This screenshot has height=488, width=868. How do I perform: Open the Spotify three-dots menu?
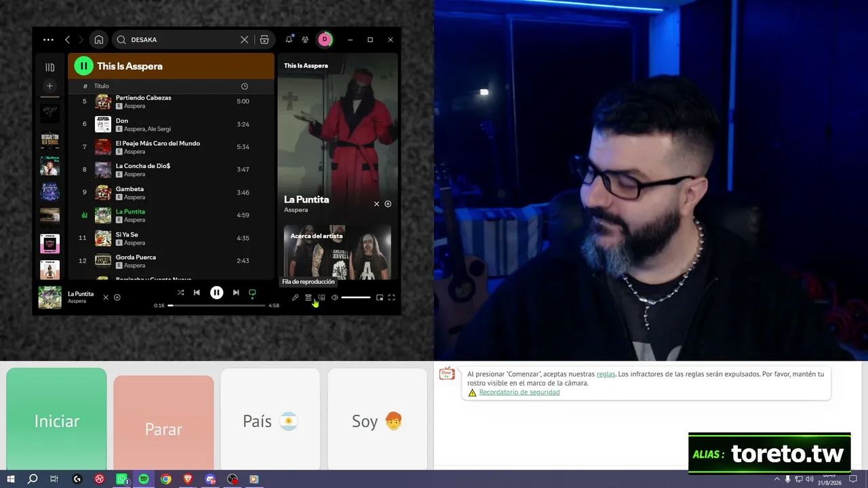tap(48, 40)
